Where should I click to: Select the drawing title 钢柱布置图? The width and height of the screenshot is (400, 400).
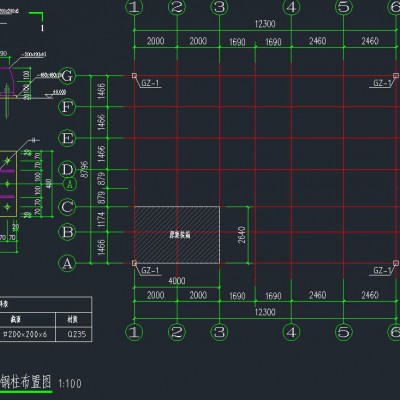(x=26, y=382)
